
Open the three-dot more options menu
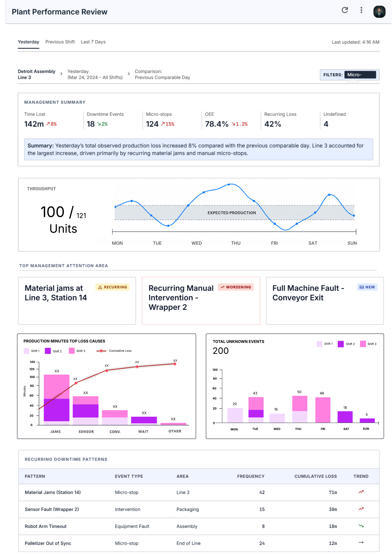tap(361, 10)
